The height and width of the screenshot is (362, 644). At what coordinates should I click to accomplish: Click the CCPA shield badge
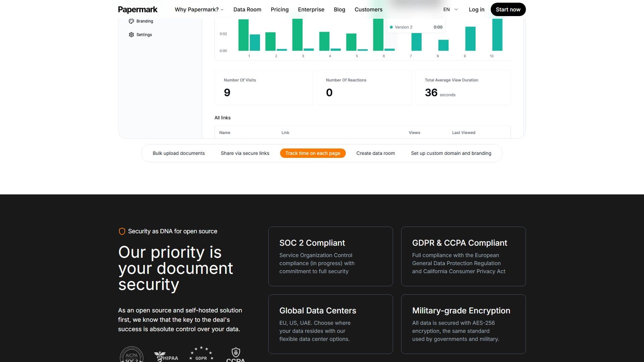tap(236, 355)
